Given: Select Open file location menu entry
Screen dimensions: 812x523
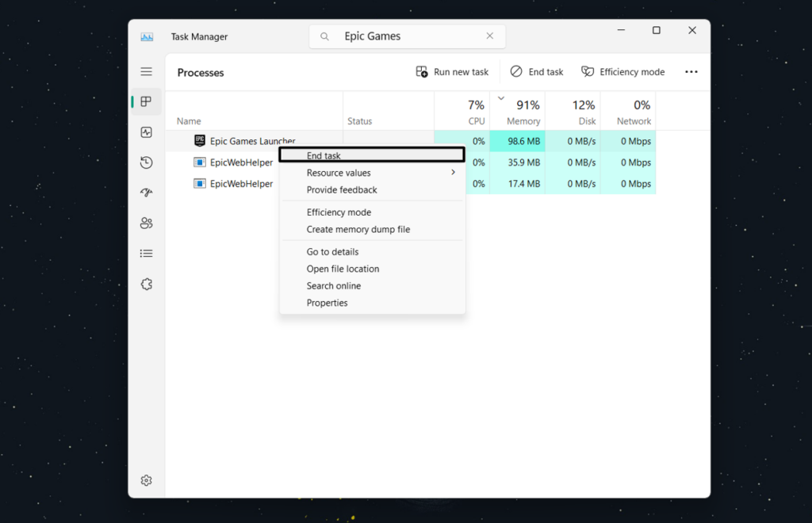Looking at the screenshot, I should [343, 269].
